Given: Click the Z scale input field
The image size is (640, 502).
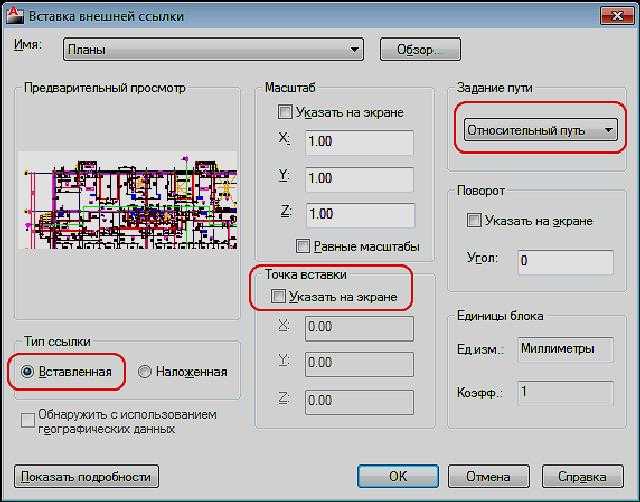Looking at the screenshot, I should tap(360, 214).
